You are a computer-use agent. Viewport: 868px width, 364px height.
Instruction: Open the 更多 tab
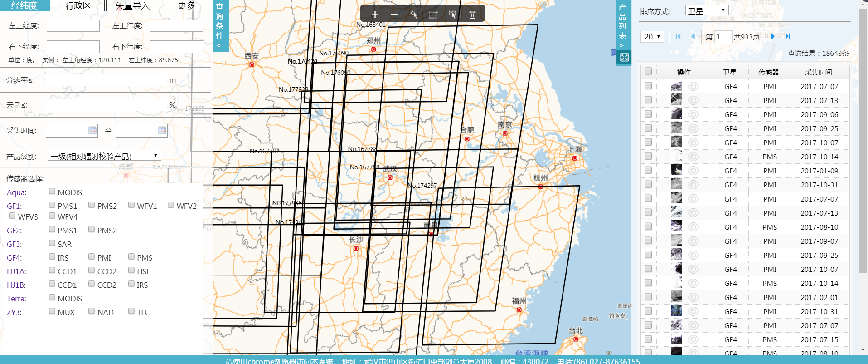(x=186, y=5)
